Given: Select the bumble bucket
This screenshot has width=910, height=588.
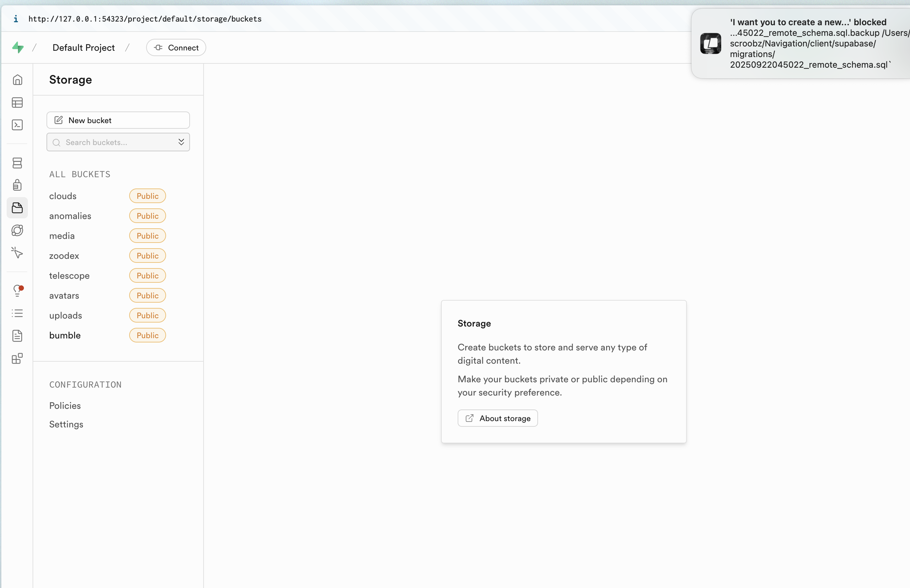Looking at the screenshot, I should click(65, 335).
